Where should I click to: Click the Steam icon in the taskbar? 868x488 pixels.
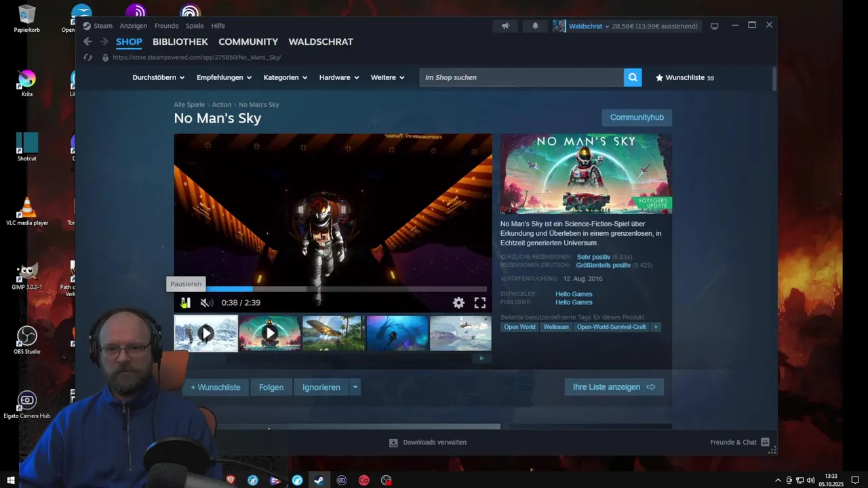pos(319,480)
